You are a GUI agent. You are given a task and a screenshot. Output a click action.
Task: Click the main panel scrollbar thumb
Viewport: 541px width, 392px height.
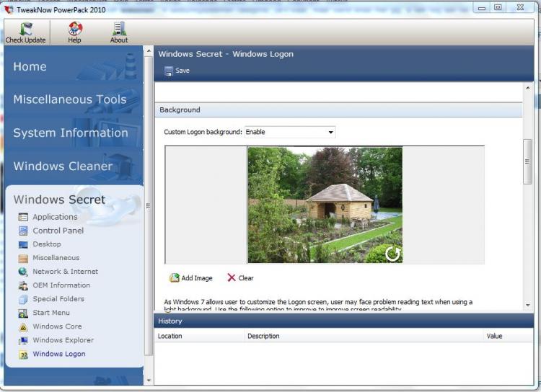point(527,161)
